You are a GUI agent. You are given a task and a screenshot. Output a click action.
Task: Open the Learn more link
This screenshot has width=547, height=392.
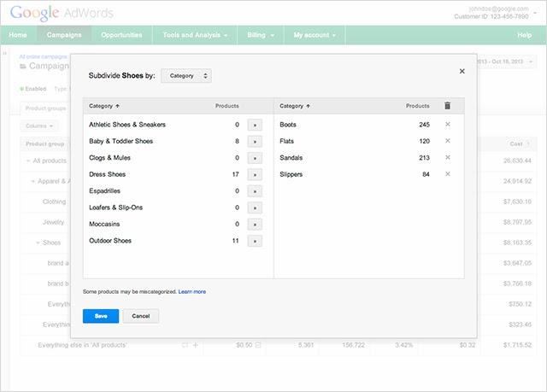click(x=191, y=291)
